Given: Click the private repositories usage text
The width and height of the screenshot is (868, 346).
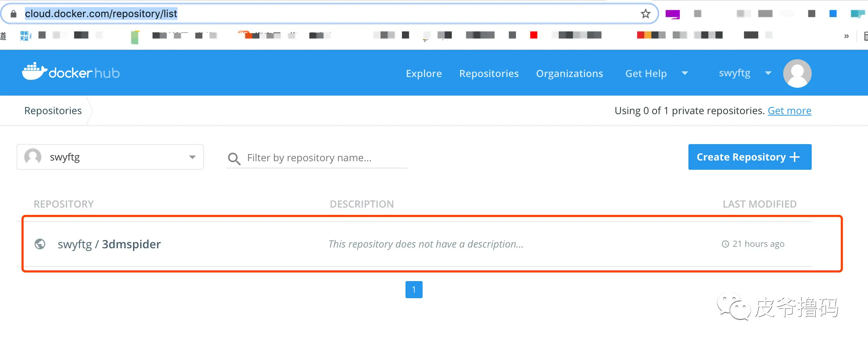Looking at the screenshot, I should point(689,111).
